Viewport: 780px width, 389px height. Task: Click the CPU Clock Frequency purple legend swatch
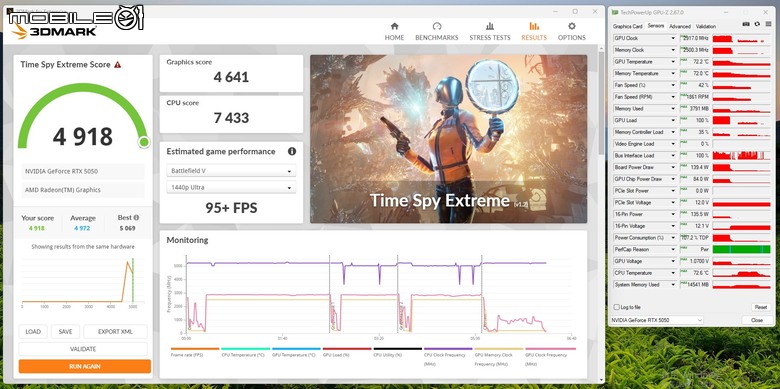(448, 349)
